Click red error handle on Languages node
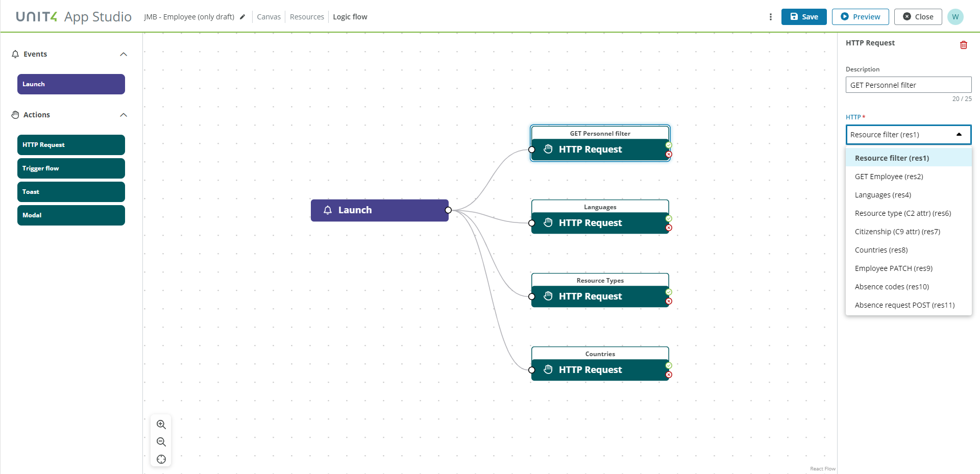980x474 pixels. click(x=669, y=228)
